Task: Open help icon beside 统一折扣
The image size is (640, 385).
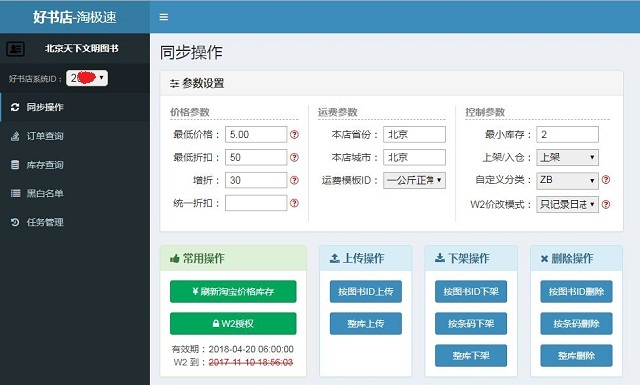Action: pos(294,203)
